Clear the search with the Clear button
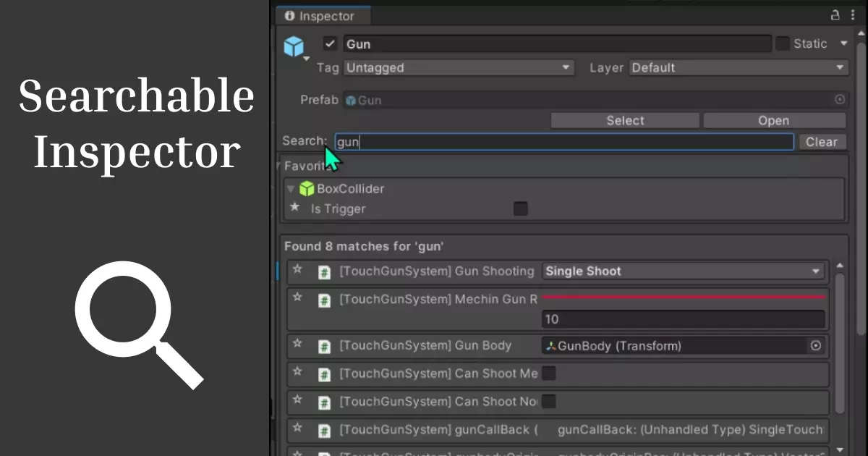This screenshot has width=868, height=456. [822, 142]
